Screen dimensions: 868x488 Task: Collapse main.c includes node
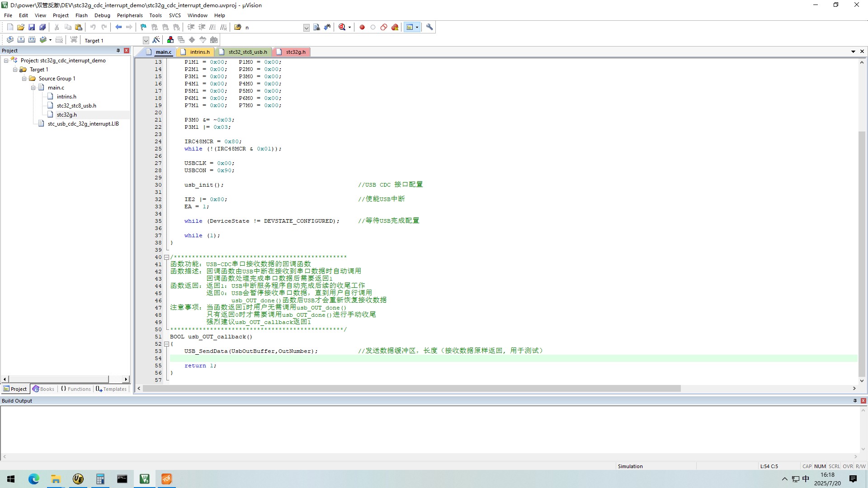click(x=33, y=88)
